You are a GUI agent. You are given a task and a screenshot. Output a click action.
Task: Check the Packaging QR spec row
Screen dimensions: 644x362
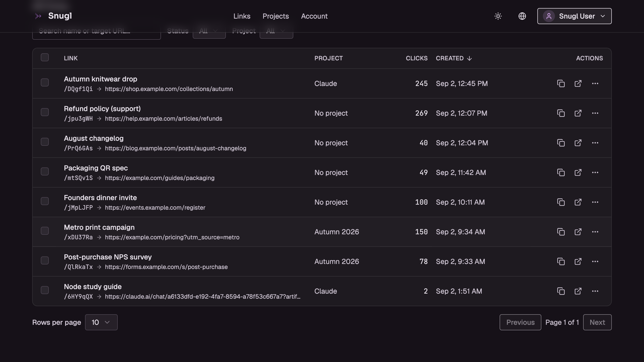[x=45, y=171]
